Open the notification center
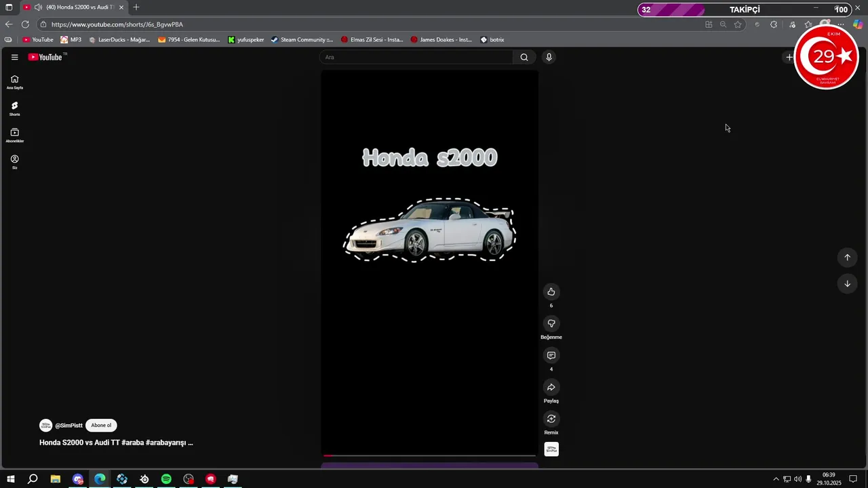Viewport: 868px width, 488px height. [x=853, y=479]
